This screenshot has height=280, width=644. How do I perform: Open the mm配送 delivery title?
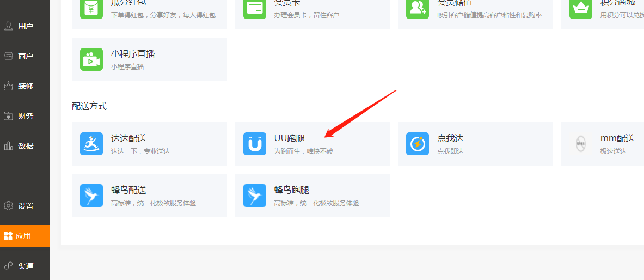tap(617, 138)
